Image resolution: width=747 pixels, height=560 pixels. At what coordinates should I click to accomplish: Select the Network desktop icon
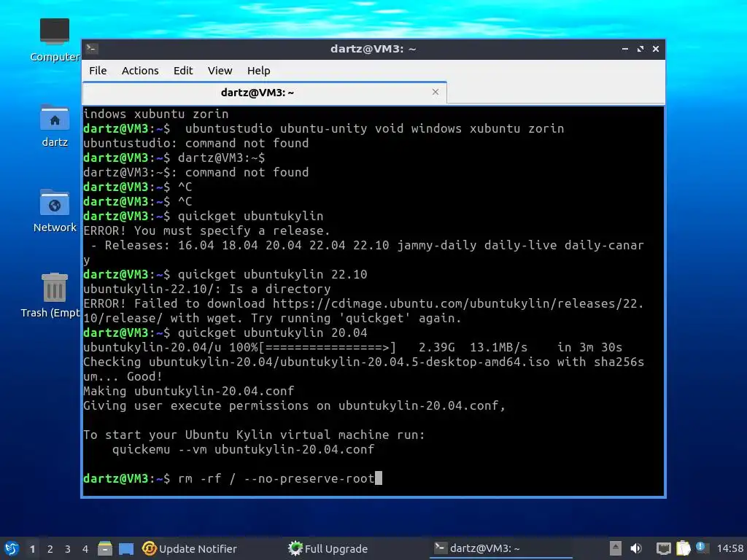[54, 211]
